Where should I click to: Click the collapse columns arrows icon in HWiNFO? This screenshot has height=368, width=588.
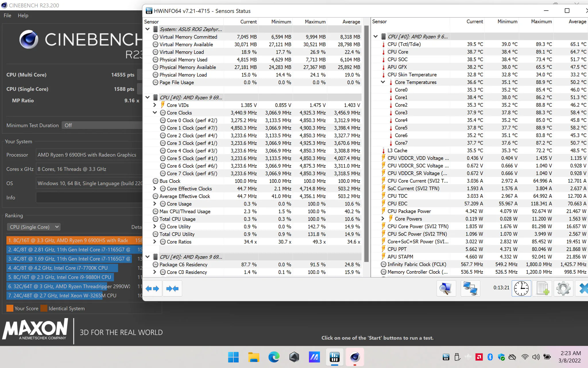tap(172, 288)
